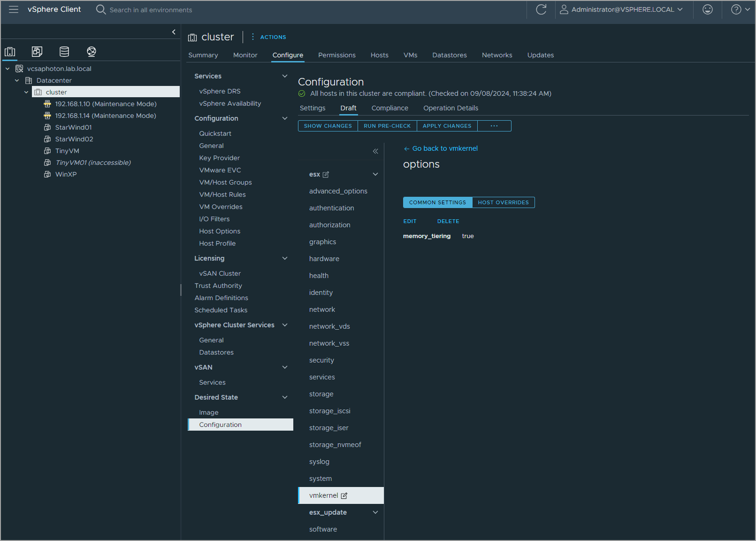The image size is (756, 541).
Task: Switch to Networking inventory view
Action: [92, 52]
